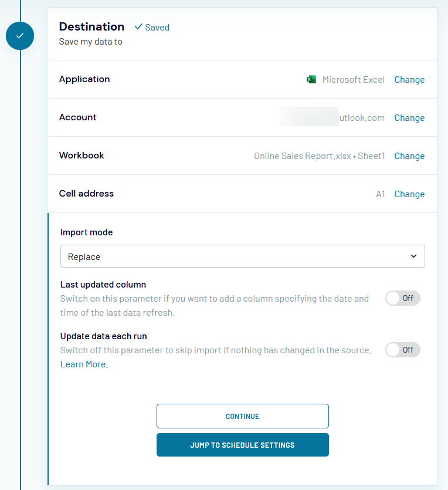Click the Saved status label

click(x=157, y=28)
